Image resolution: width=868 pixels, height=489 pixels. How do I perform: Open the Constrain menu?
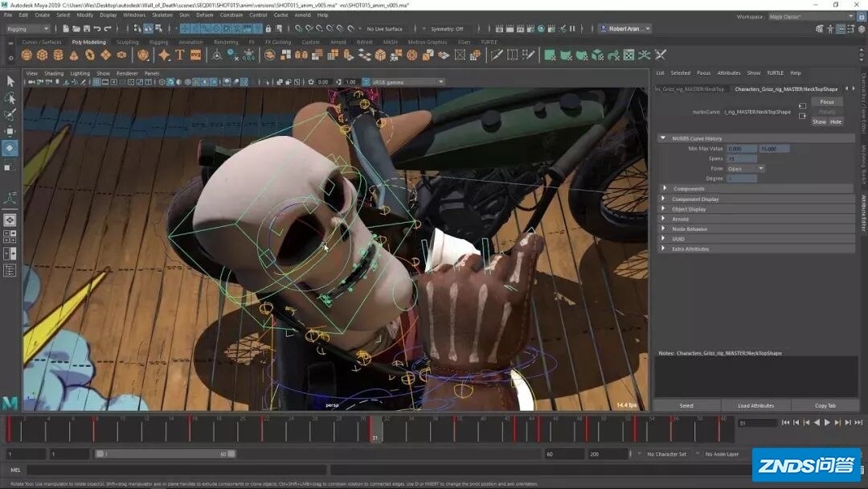coord(231,15)
